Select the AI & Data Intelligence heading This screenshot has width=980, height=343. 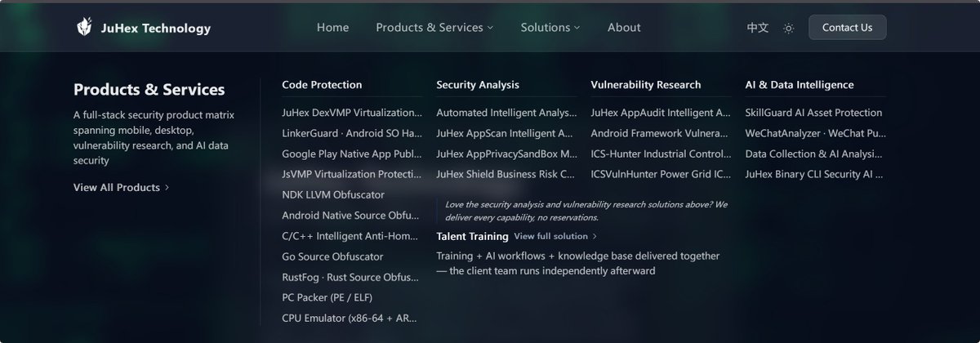(800, 84)
